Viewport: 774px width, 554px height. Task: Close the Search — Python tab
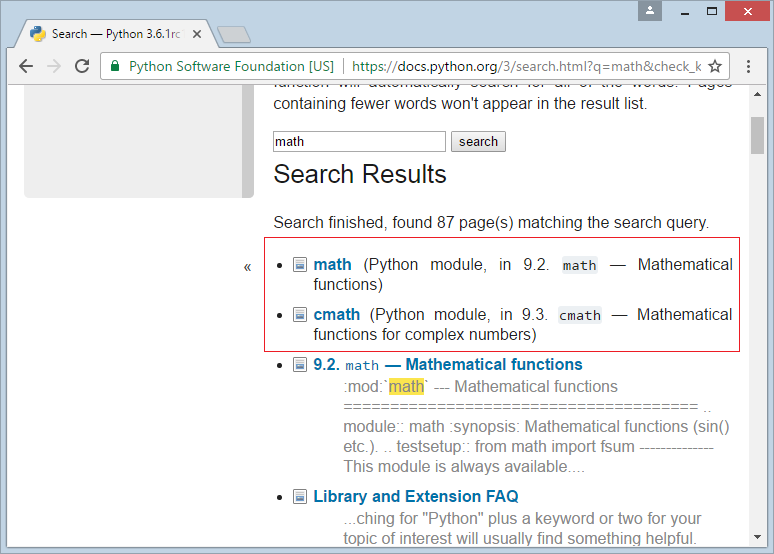(197, 34)
